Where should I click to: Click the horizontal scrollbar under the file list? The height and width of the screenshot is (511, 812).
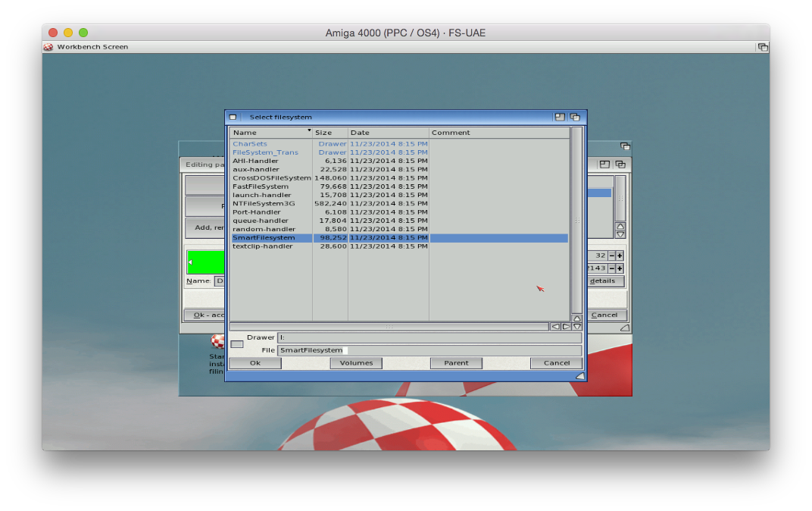[x=389, y=327]
